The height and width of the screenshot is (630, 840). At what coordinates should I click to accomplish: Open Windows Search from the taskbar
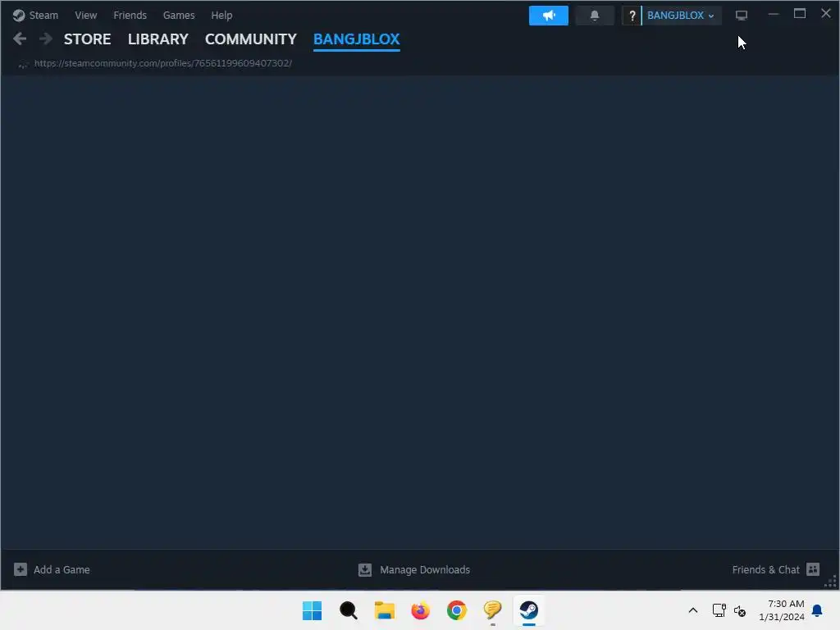click(x=348, y=610)
